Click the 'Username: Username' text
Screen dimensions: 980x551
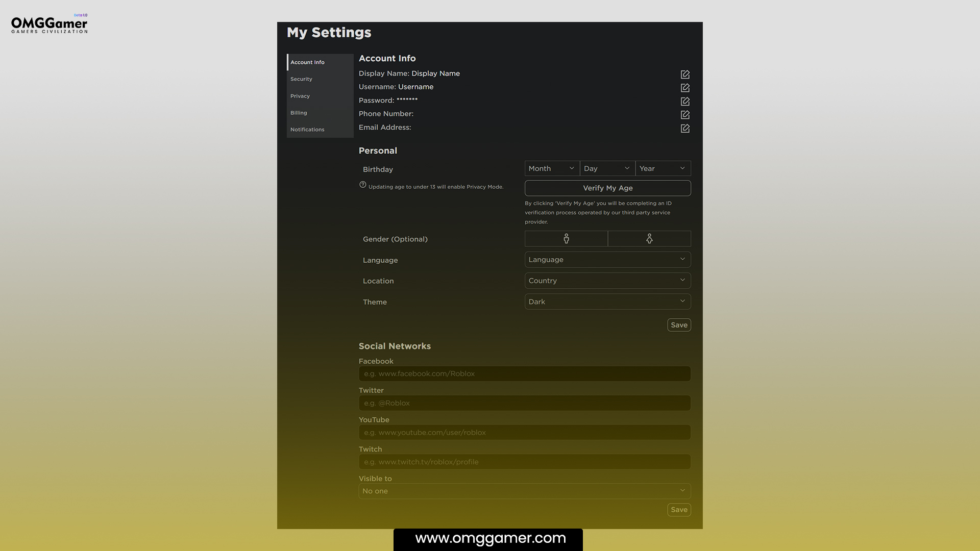click(x=396, y=87)
